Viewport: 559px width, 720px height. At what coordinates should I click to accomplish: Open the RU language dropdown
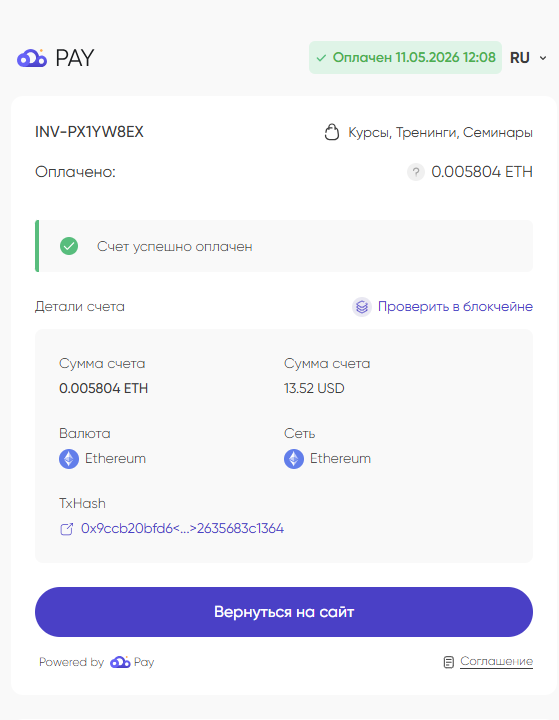point(528,58)
